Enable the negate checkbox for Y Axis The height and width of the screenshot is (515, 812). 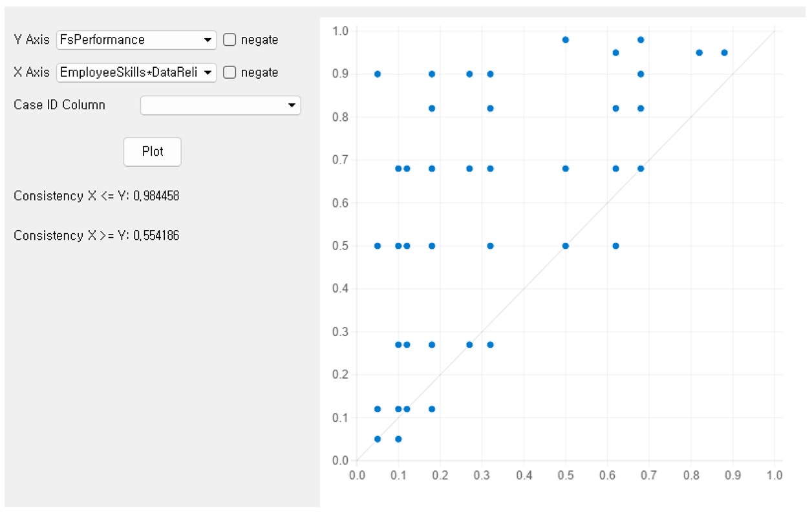click(230, 40)
